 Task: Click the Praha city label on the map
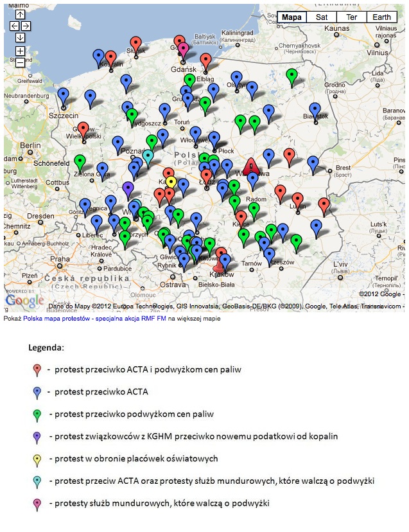point(60,259)
